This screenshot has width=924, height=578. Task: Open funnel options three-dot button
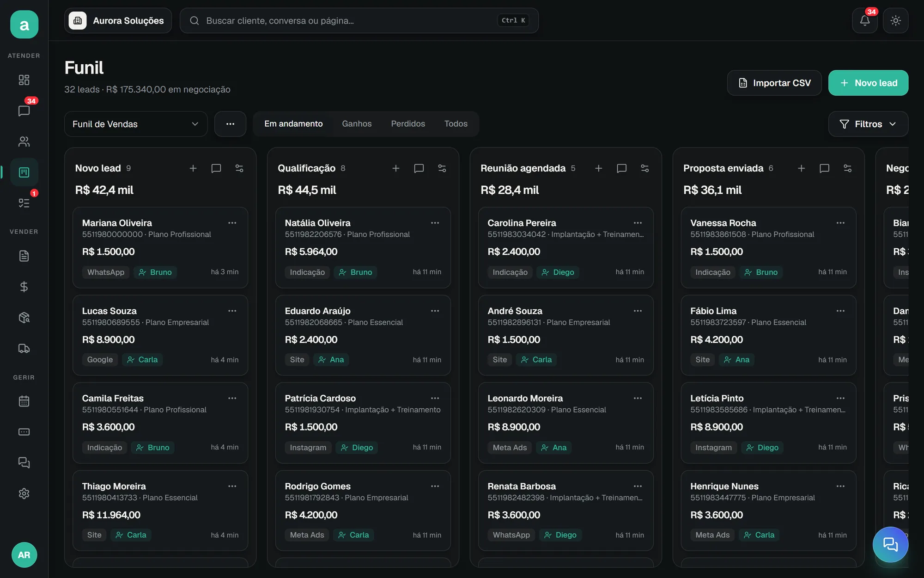[x=230, y=124]
